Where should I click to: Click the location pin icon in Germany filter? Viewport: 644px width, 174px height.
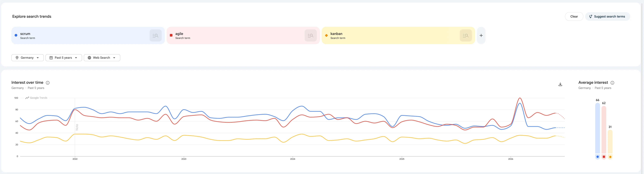(x=17, y=58)
